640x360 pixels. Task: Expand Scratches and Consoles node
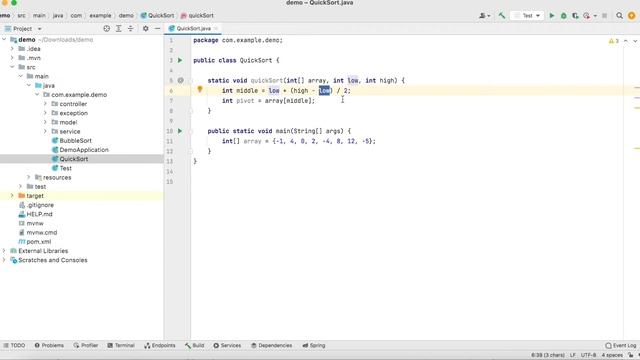(x=4, y=260)
